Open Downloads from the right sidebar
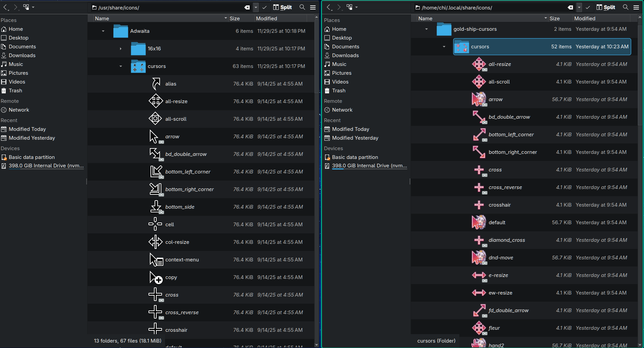Image resolution: width=644 pixels, height=348 pixels. [345, 55]
